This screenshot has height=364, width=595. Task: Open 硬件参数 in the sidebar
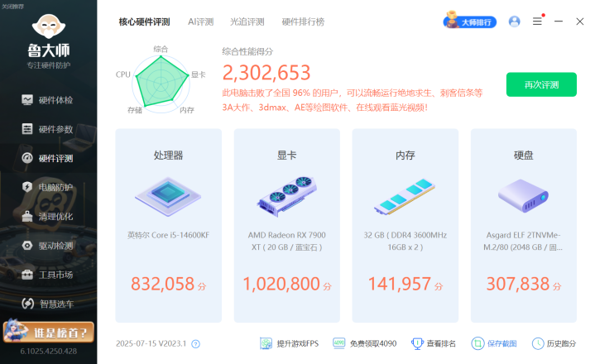[x=48, y=129]
